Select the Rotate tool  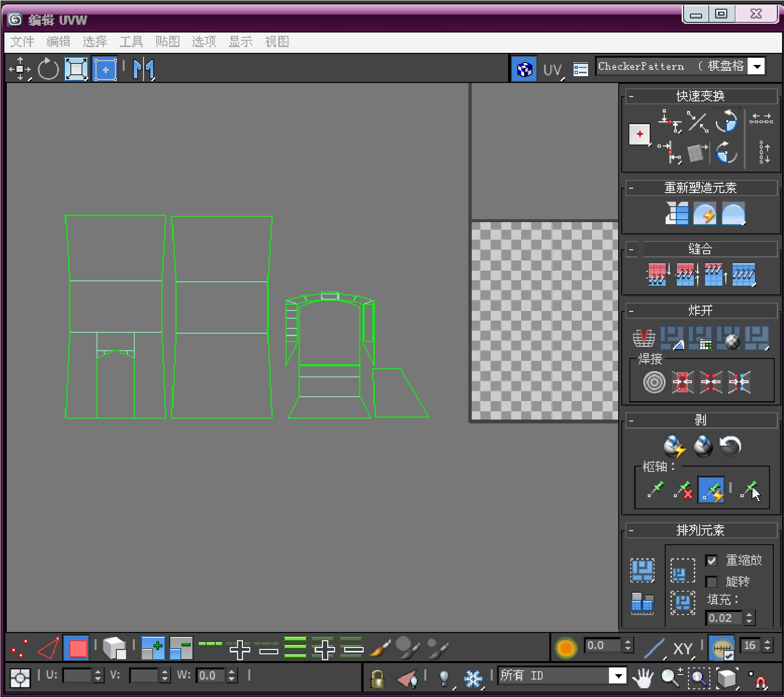tap(48, 69)
